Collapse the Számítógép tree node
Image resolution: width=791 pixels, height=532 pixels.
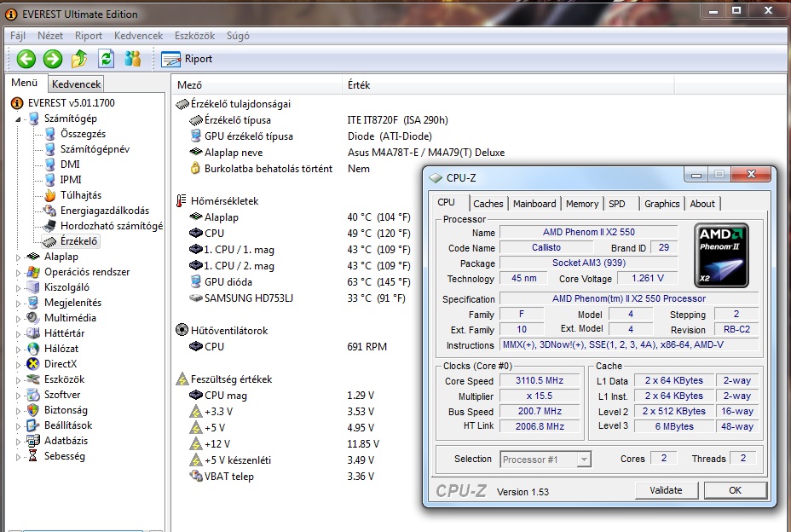[18, 119]
